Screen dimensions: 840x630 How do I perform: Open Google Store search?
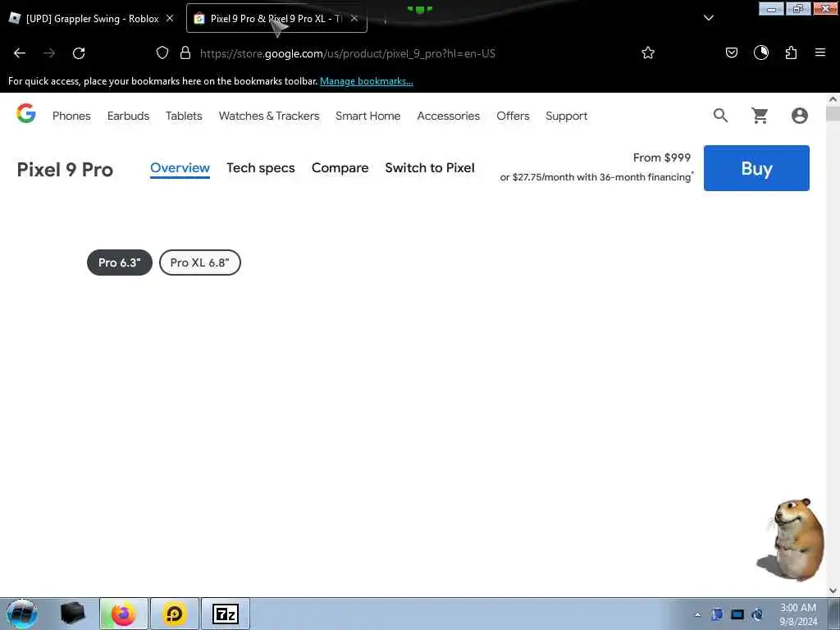[x=720, y=115]
